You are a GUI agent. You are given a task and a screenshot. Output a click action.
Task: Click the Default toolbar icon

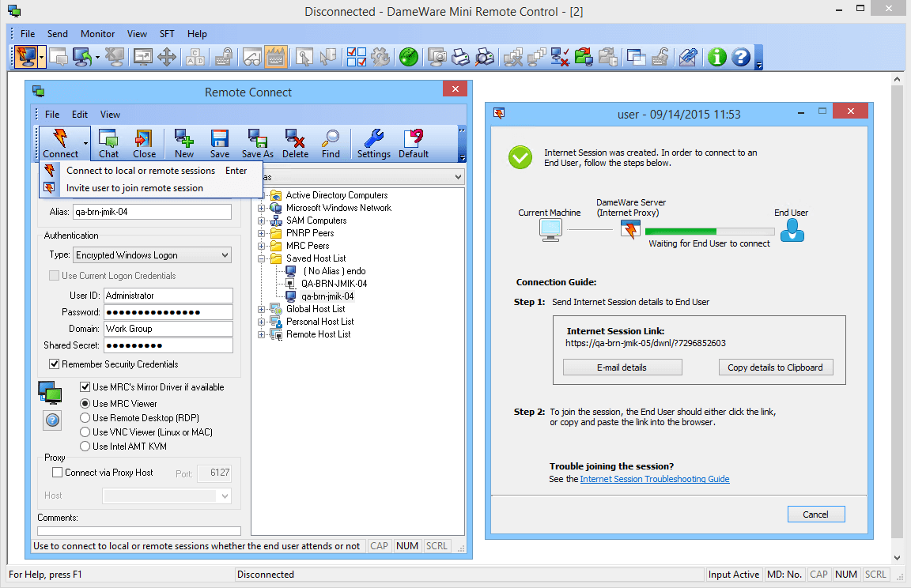click(414, 143)
